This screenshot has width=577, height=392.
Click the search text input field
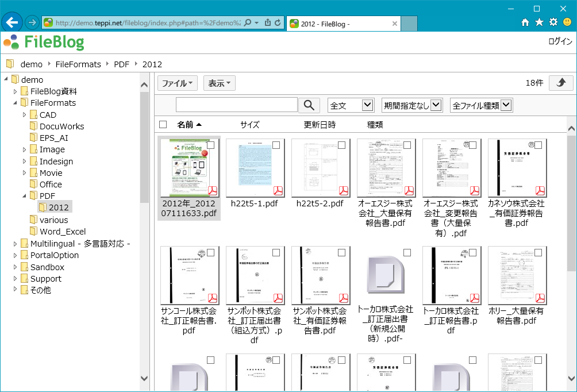pos(237,105)
